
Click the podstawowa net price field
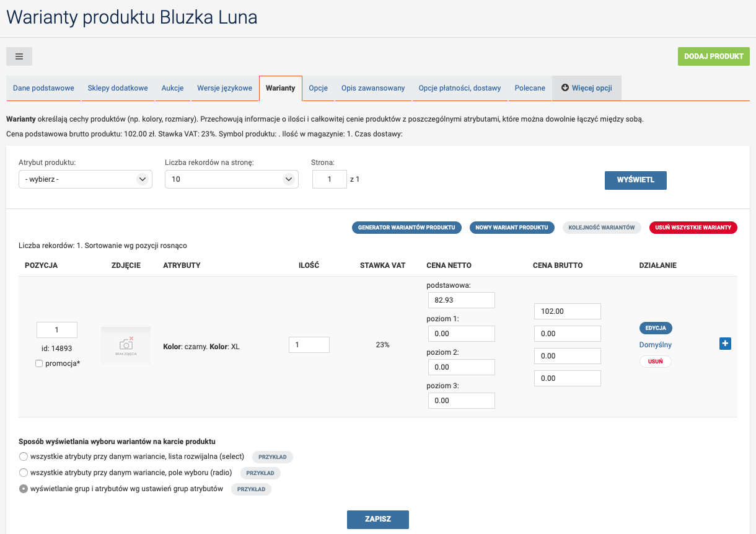pos(461,300)
